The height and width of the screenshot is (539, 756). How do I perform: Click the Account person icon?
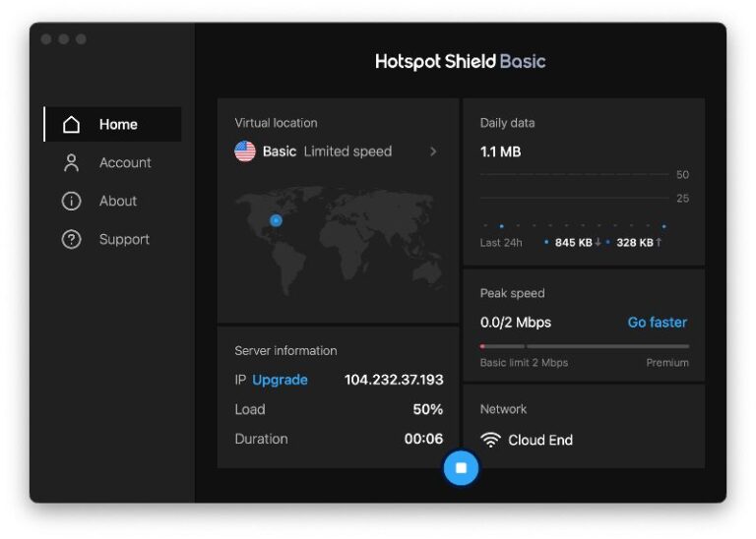[71, 163]
